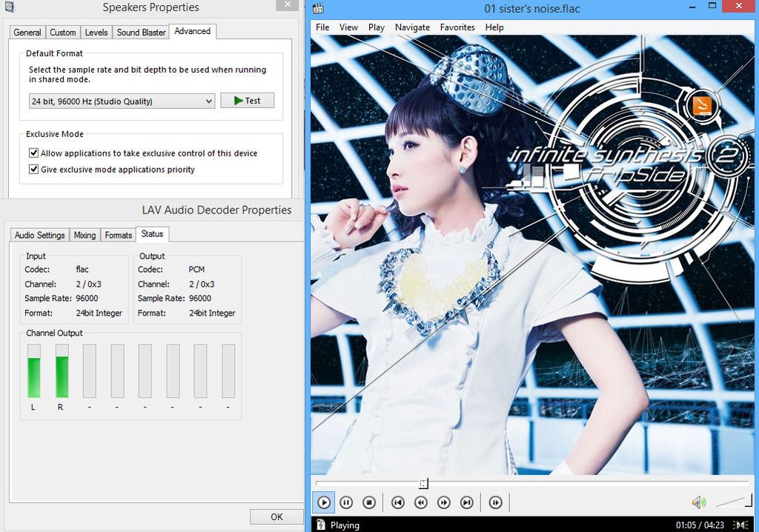Click the volume slider in media player

[x=733, y=501]
